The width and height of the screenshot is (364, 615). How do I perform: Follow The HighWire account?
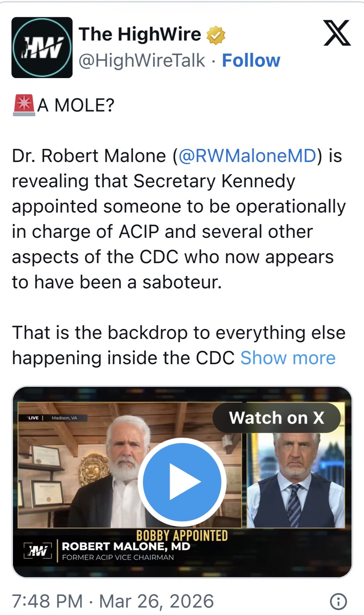coord(251,60)
